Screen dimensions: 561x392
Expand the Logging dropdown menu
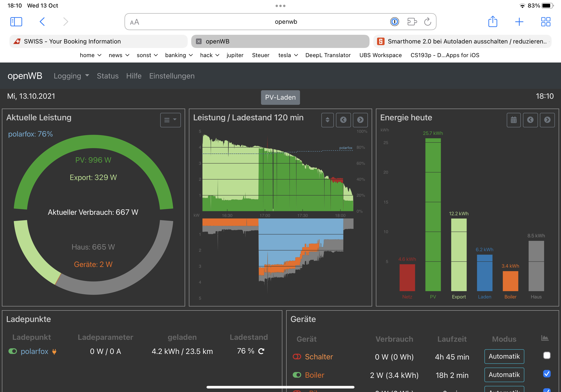point(71,76)
